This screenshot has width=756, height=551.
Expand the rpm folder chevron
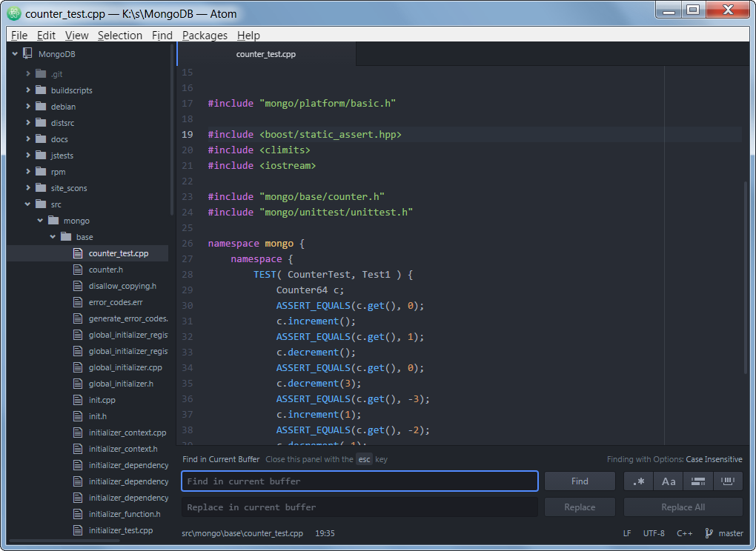pos(28,172)
